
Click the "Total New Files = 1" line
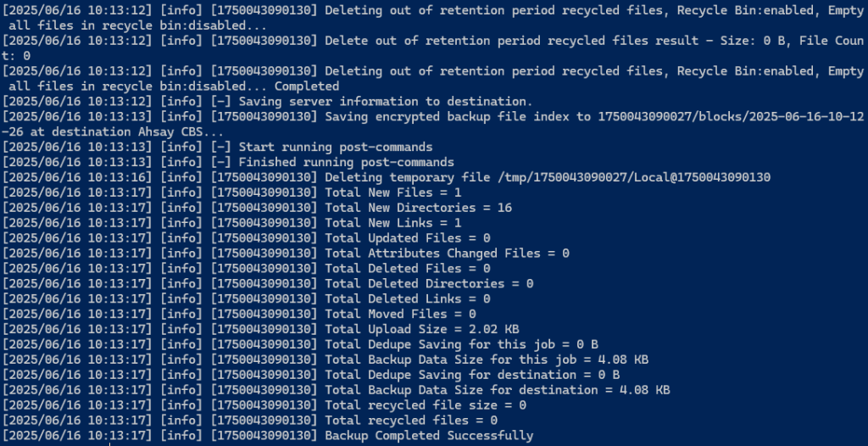pos(393,192)
